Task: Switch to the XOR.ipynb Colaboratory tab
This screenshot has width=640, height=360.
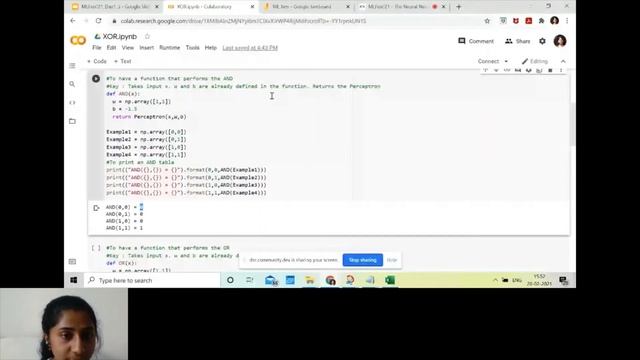Action: pyautogui.click(x=211, y=7)
